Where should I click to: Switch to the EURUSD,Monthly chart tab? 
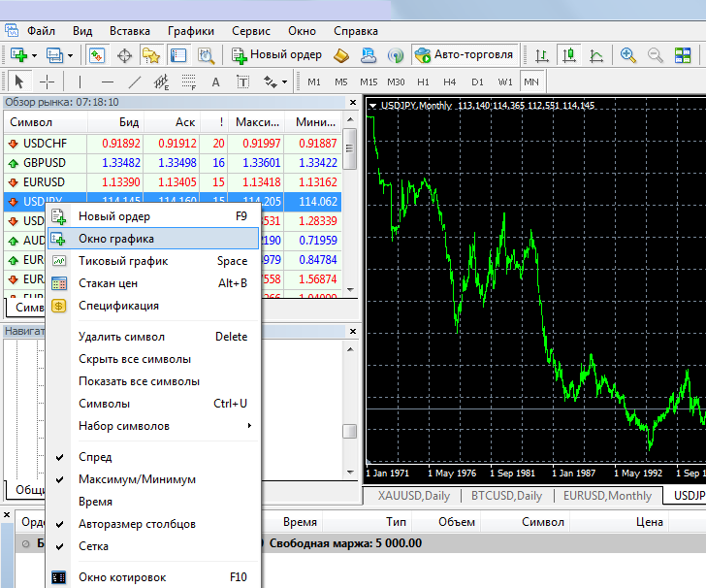pos(608,496)
